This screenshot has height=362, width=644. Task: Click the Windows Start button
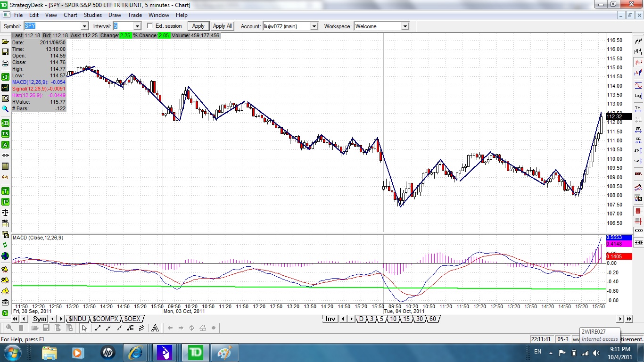coord(12,352)
